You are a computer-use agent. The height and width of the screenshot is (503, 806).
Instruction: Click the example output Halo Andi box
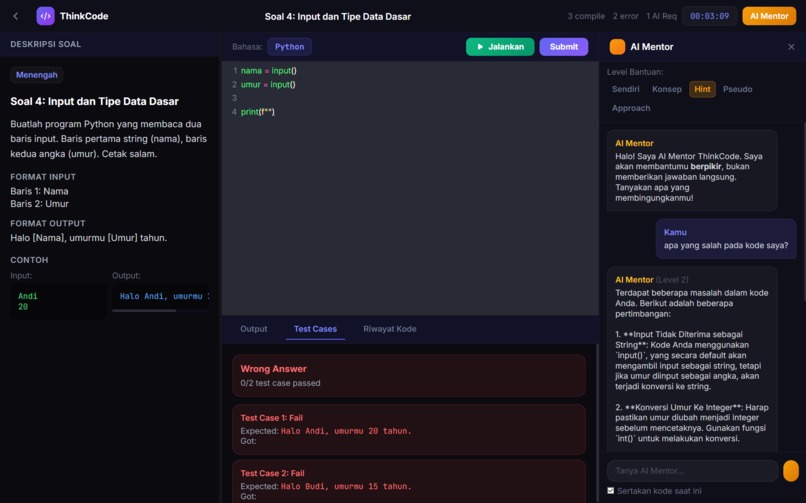(x=160, y=296)
